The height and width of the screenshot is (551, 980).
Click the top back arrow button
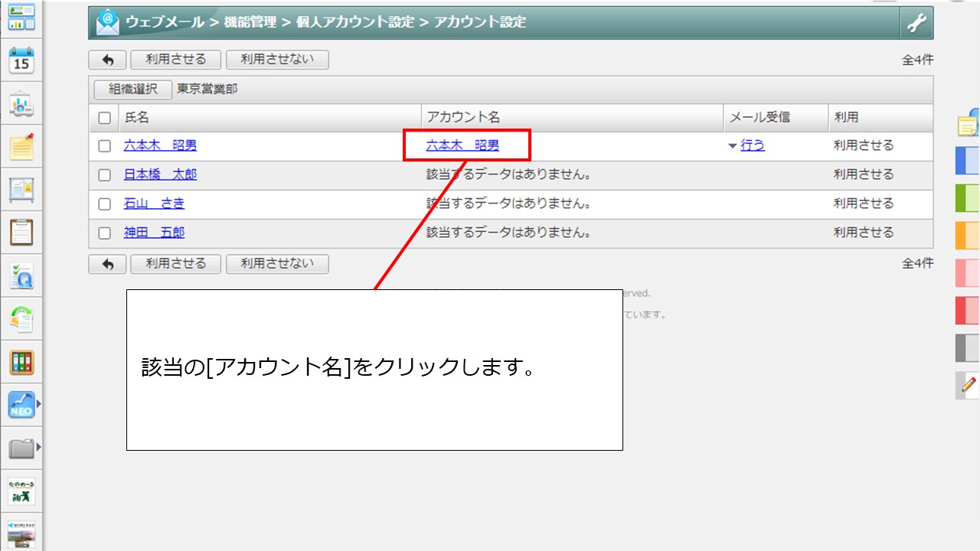pos(108,60)
